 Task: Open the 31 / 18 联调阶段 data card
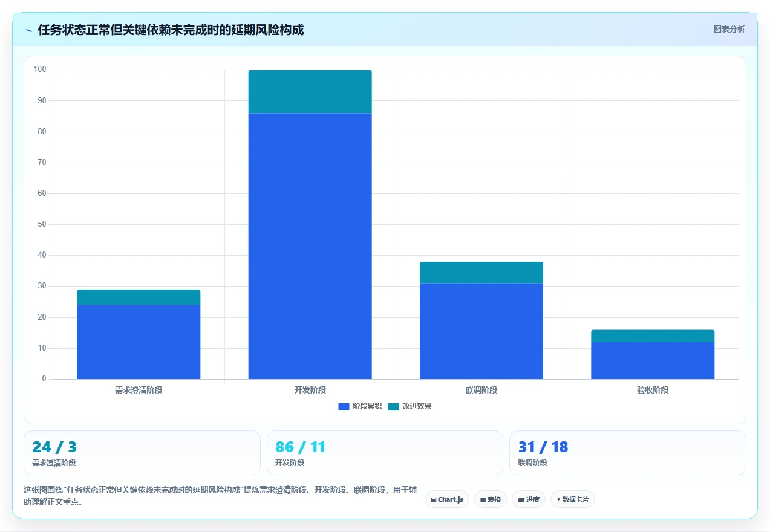pyautogui.click(x=628, y=453)
